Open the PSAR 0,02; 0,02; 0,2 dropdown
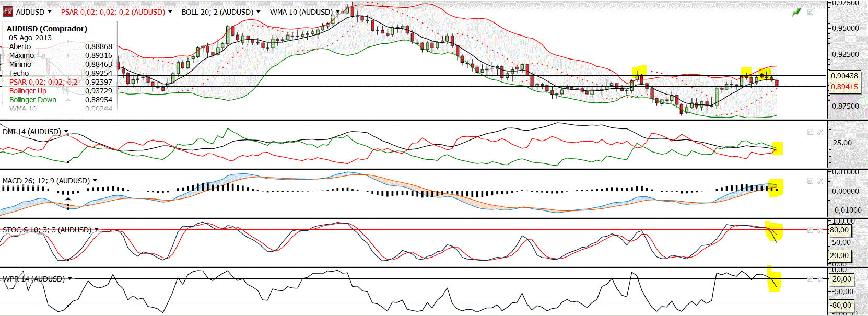This screenshot has height=316, width=868. tap(170, 11)
